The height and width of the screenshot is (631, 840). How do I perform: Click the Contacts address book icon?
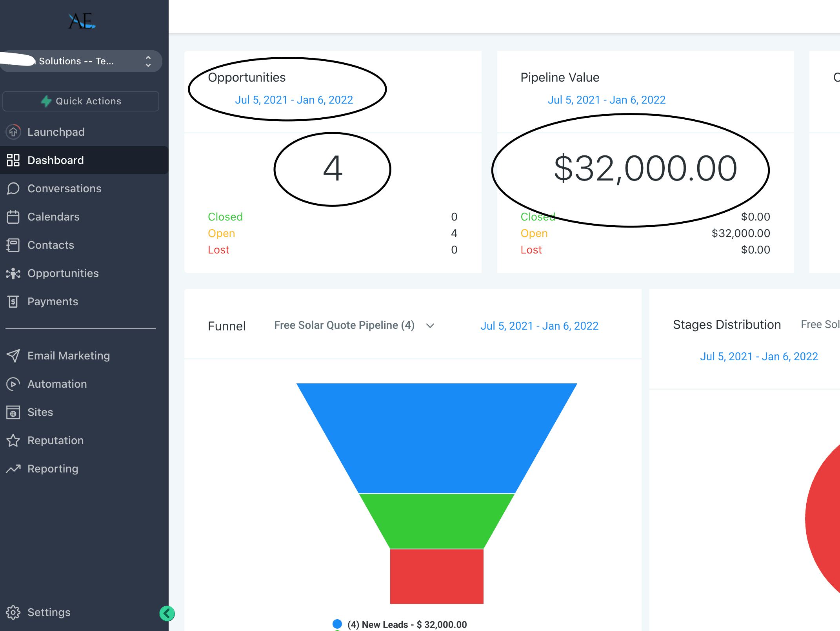point(13,245)
